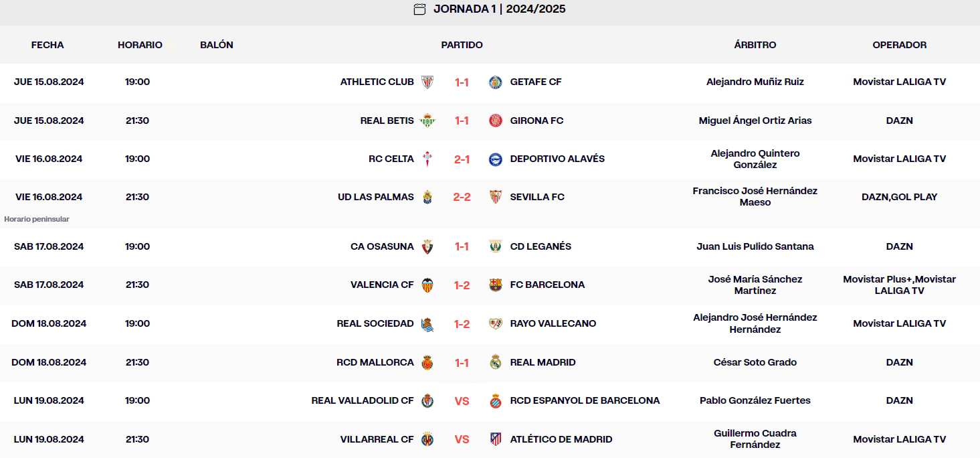The image size is (980, 458).
Task: Click the Villarreal CF crest
Action: [427, 439]
